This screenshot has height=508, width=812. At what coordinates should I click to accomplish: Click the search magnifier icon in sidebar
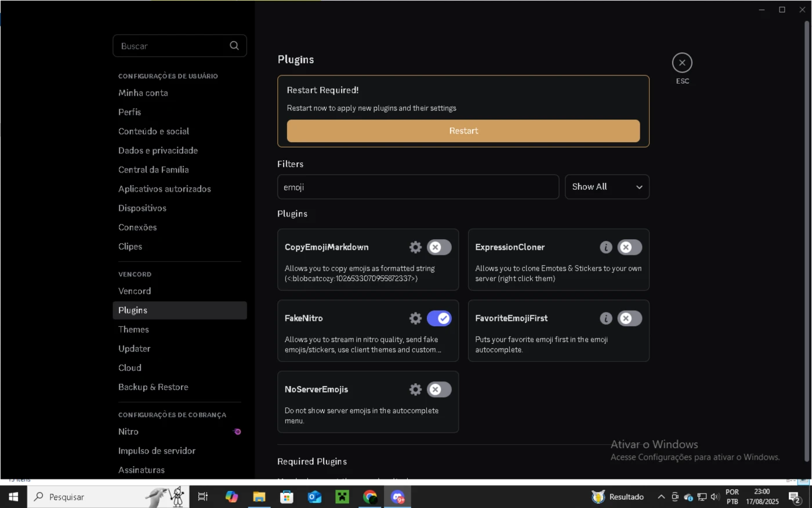(234, 46)
